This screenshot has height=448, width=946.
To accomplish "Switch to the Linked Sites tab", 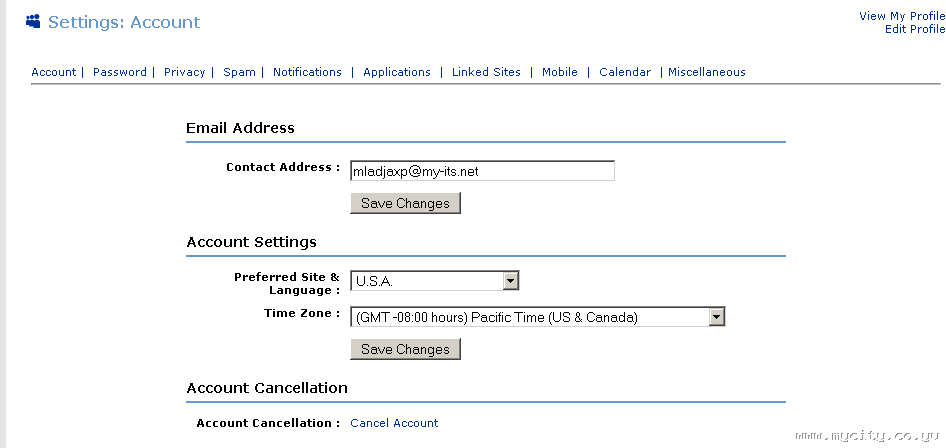I will [486, 72].
